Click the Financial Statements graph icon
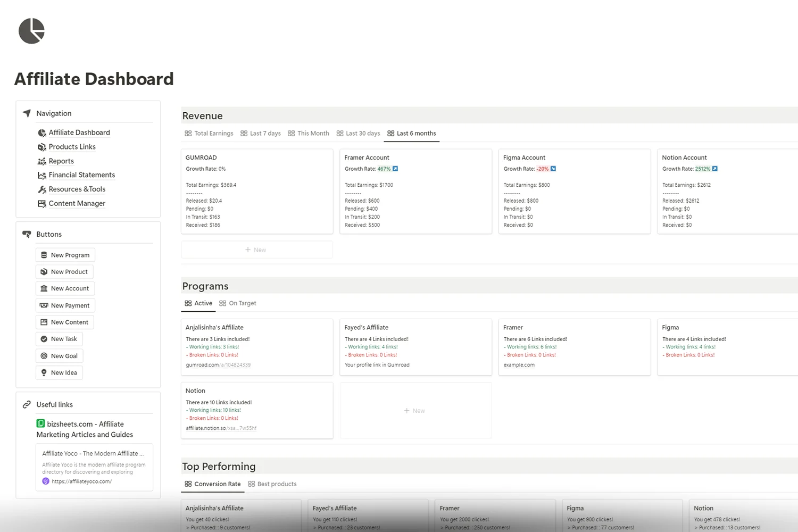Viewport: 798px width, 532px height. 42,175
